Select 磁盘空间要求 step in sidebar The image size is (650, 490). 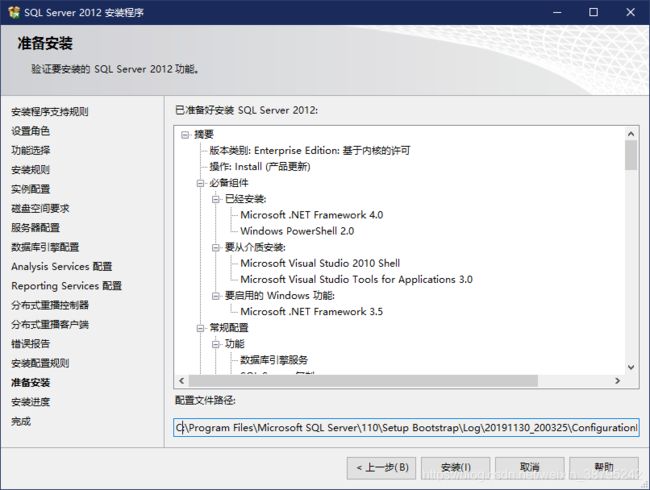tap(40, 209)
